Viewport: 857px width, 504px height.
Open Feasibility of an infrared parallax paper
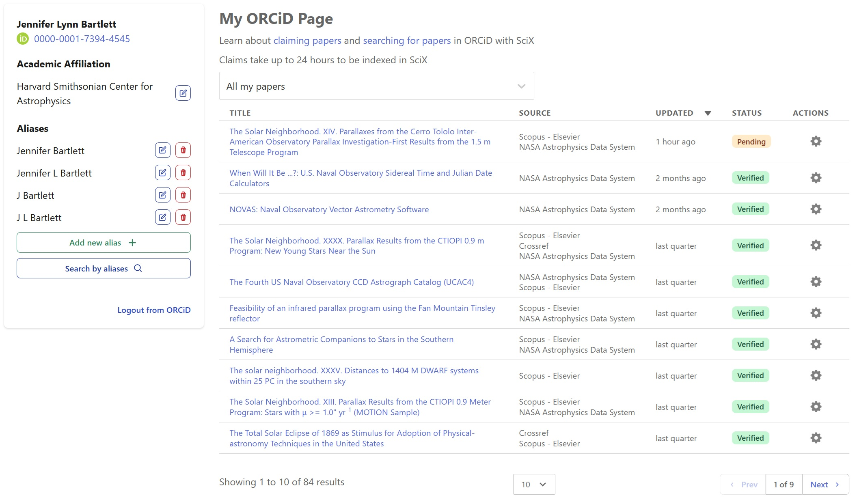(x=362, y=313)
